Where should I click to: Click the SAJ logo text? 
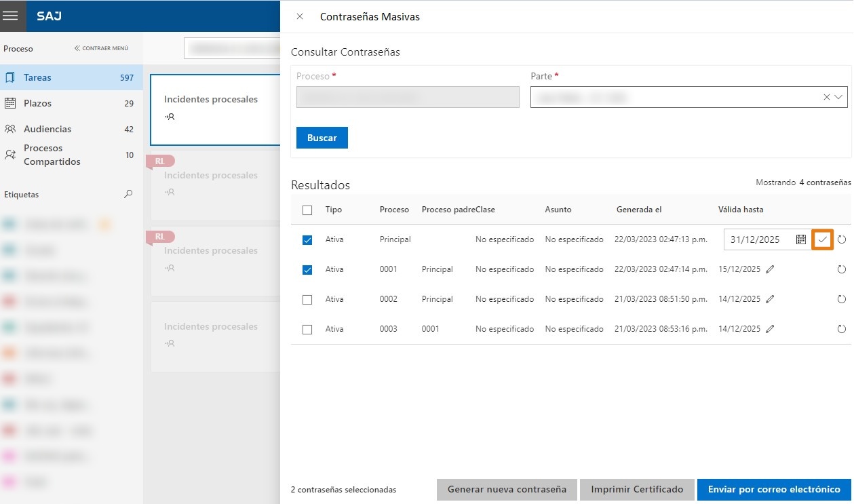pyautogui.click(x=49, y=16)
